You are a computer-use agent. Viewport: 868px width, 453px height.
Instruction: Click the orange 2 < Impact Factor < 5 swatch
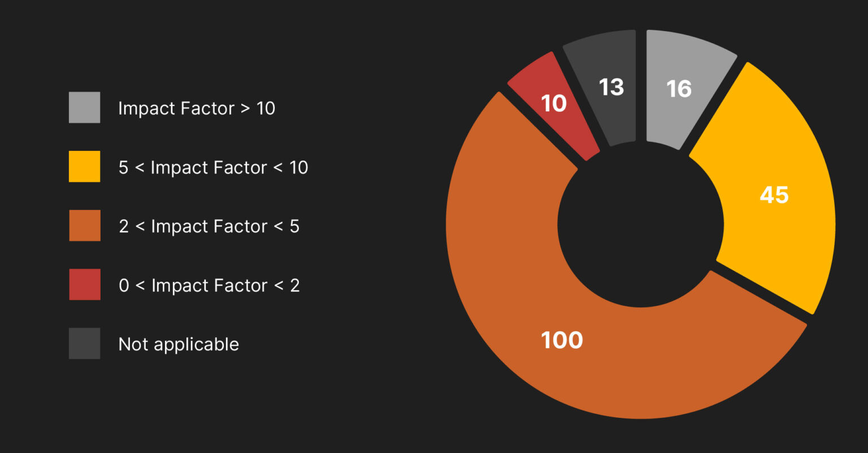[85, 225]
